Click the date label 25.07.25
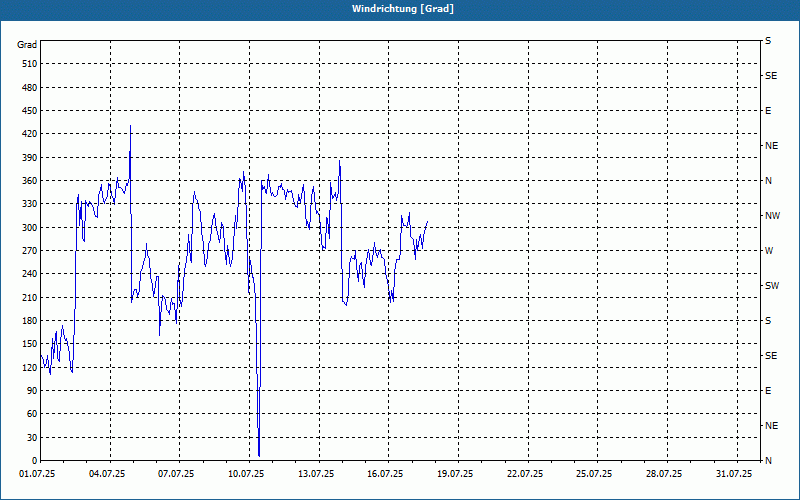This screenshot has height=500, width=800. [x=594, y=474]
